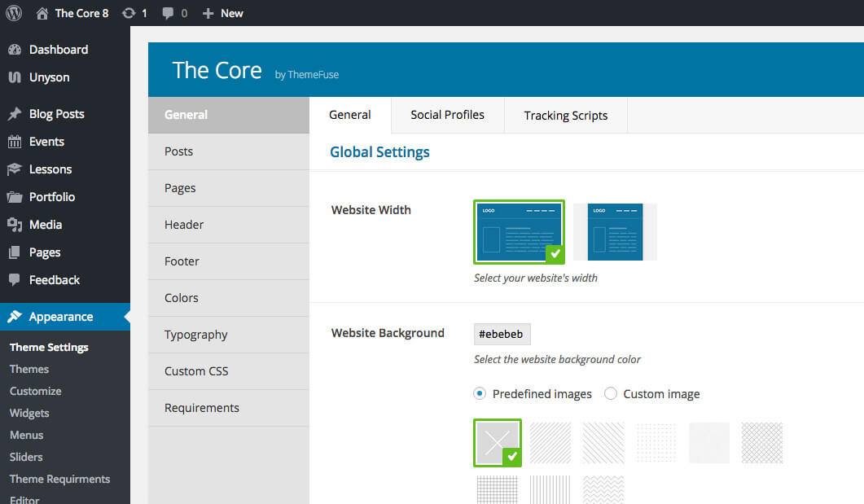864x504 pixels.
Task: Select Custom image radio button
Action: click(611, 393)
